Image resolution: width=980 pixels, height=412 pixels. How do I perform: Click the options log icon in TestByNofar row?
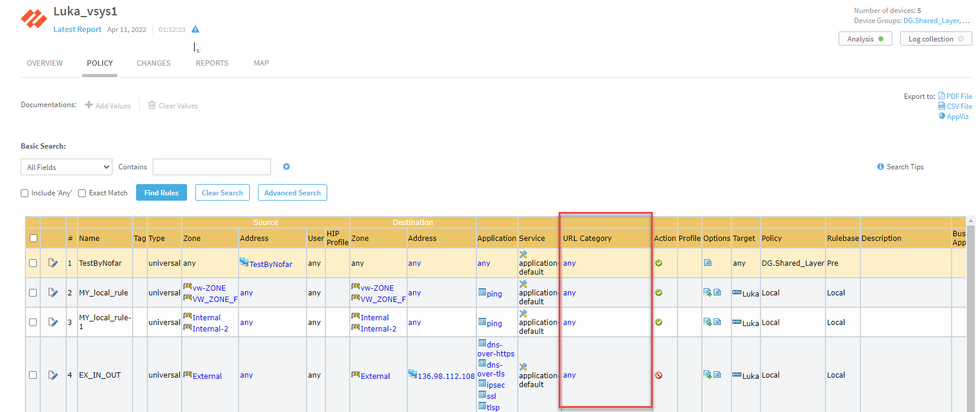click(x=708, y=263)
